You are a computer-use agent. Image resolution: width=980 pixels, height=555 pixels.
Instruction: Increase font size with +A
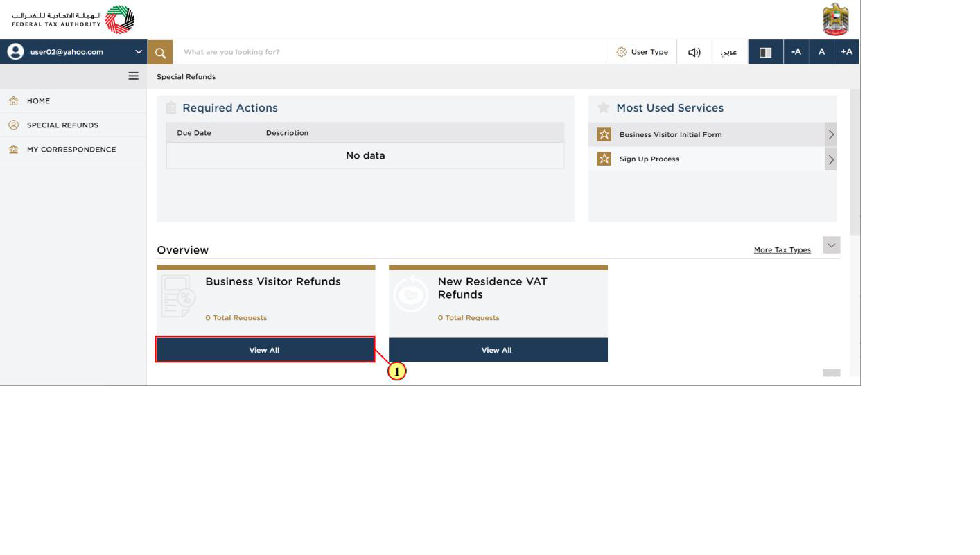point(846,52)
